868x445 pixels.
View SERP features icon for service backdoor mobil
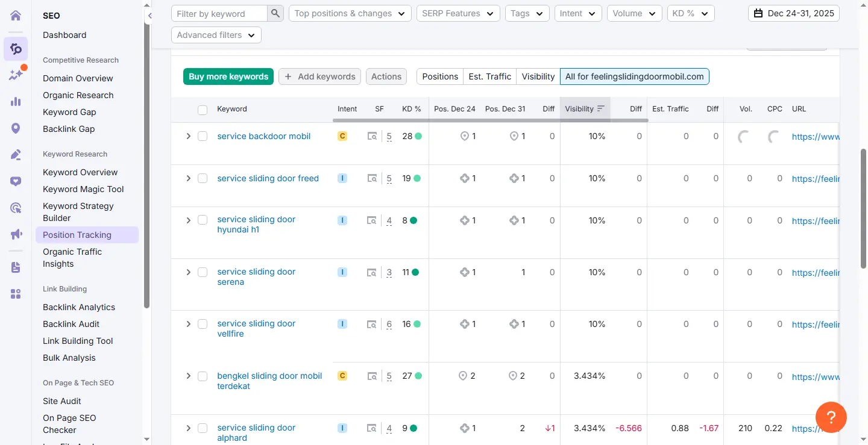372,136
